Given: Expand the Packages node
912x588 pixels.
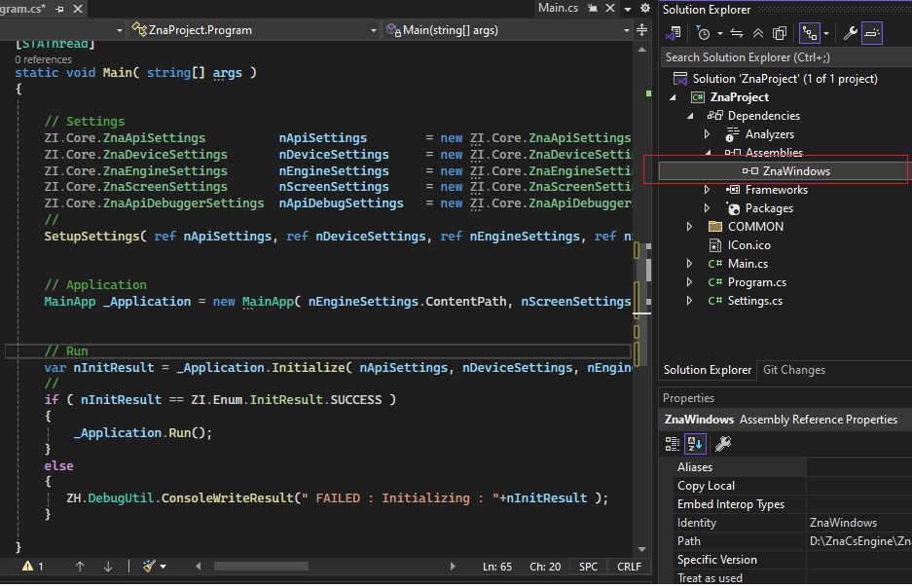Looking at the screenshot, I should (707, 208).
